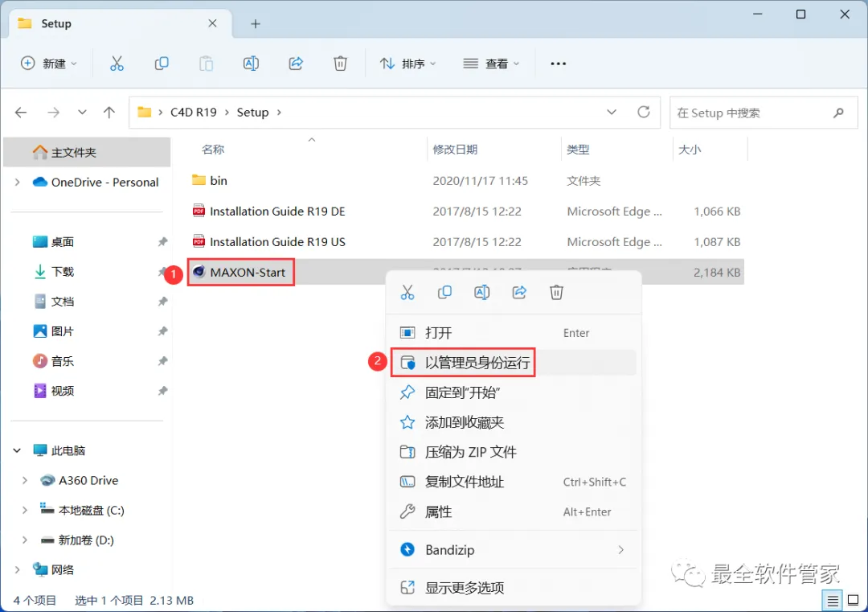Click the Paste icon in the top toolbar
The image size is (868, 612).
click(206, 64)
